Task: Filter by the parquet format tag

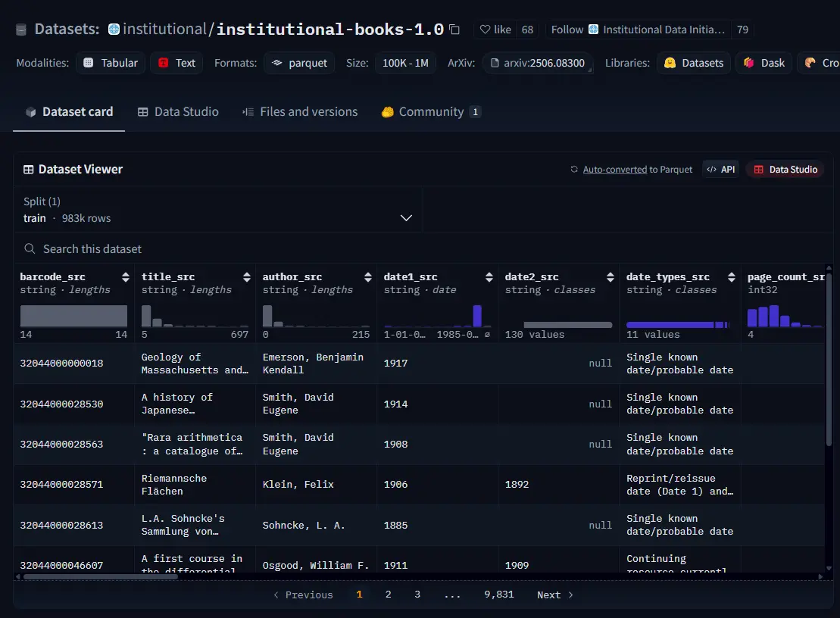Action: pyautogui.click(x=300, y=63)
